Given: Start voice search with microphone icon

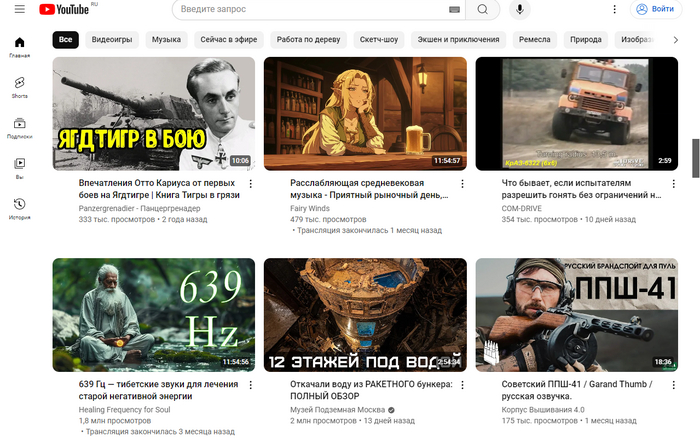Looking at the screenshot, I should 519,10.
